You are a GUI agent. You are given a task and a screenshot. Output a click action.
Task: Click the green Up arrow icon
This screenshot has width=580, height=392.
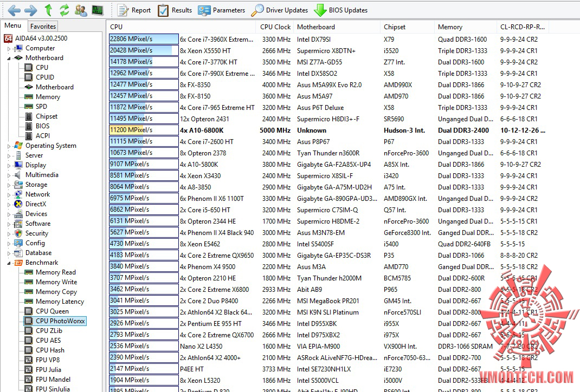[x=48, y=10]
